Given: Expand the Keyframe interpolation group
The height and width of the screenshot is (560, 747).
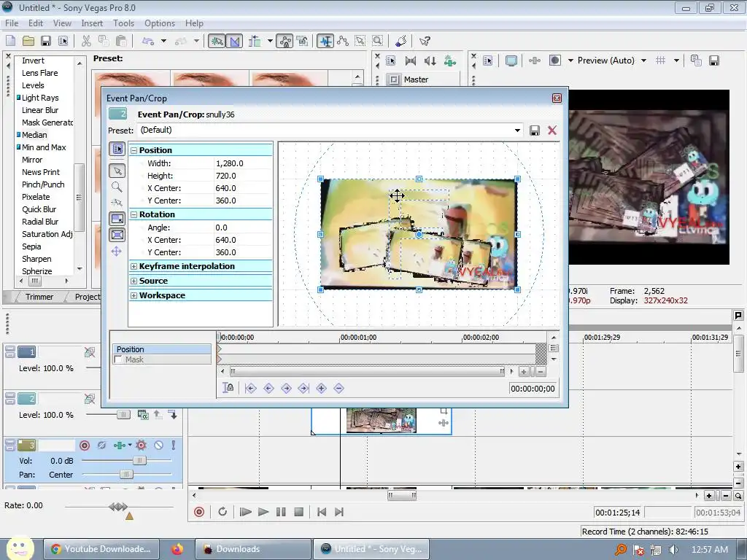Looking at the screenshot, I should point(134,267).
